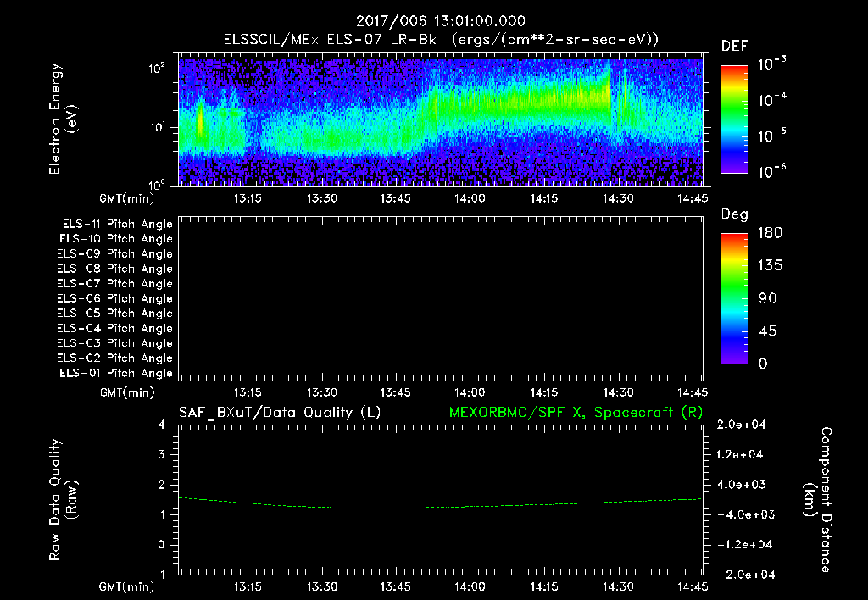The width and height of the screenshot is (868, 600).
Task: Click the Deg pitch angle color bar
Action: (734, 299)
